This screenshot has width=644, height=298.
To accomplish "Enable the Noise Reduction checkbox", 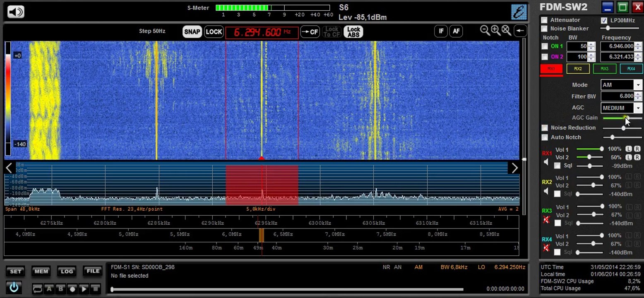I will pos(545,128).
